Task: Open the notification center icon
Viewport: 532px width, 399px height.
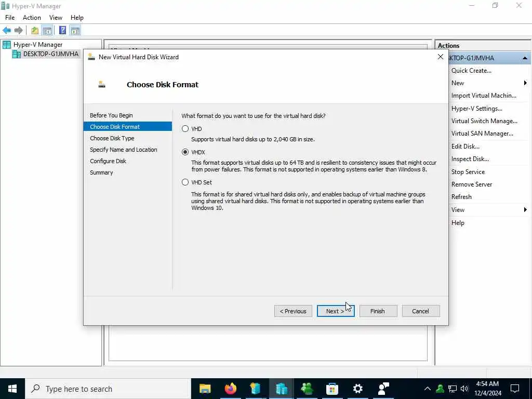Action: tap(515, 389)
